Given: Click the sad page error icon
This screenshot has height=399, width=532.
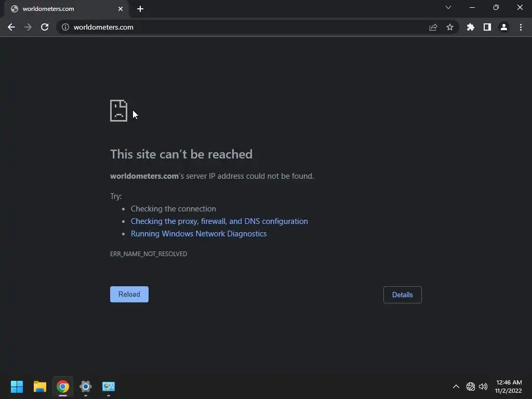Looking at the screenshot, I should click(119, 111).
